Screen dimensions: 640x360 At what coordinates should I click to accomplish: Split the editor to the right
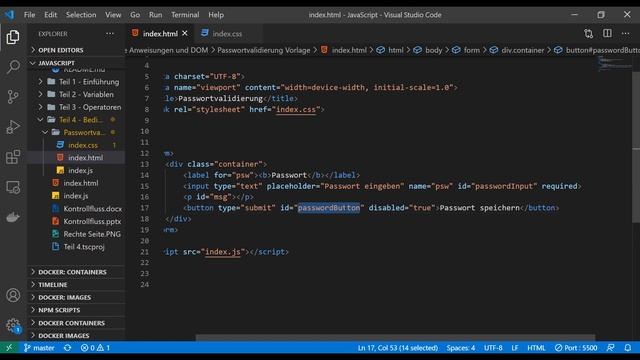pyautogui.click(x=607, y=33)
